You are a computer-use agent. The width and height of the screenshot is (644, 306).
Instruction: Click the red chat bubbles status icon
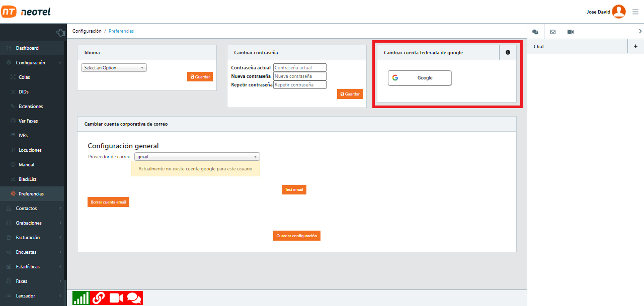pyautogui.click(x=134, y=297)
